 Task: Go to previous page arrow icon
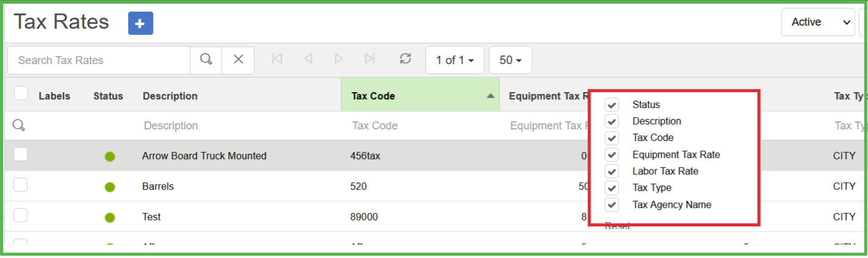click(308, 59)
